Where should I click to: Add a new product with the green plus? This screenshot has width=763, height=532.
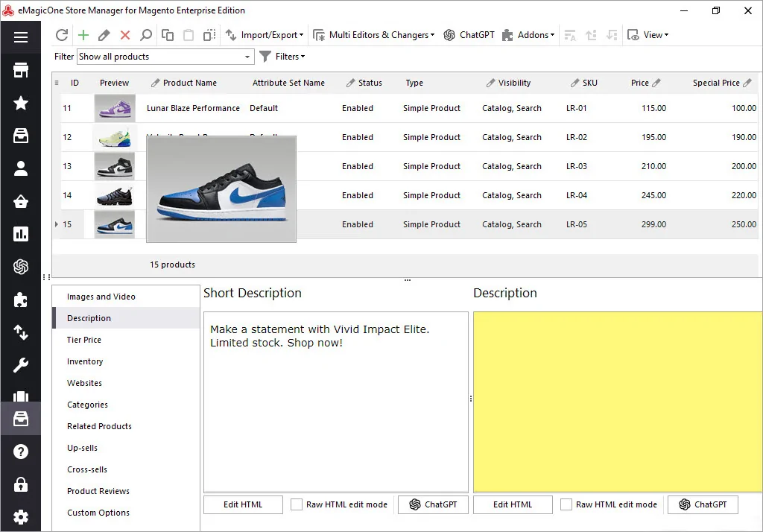(83, 35)
